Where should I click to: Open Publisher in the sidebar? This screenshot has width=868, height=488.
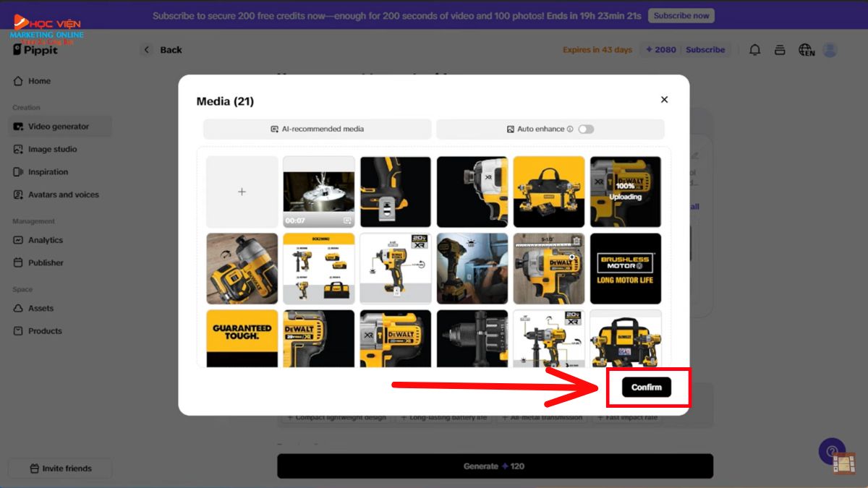coord(59,262)
